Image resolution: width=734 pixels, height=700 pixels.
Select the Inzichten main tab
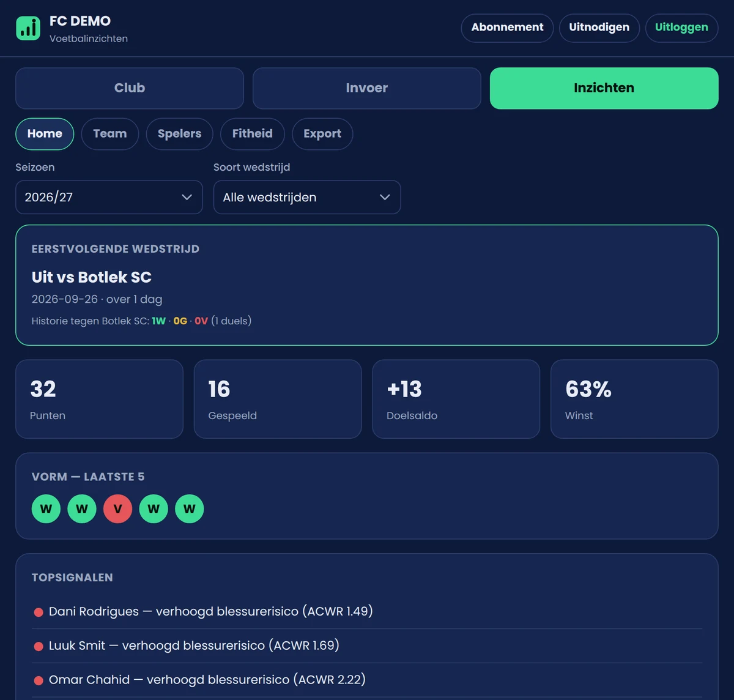click(604, 88)
